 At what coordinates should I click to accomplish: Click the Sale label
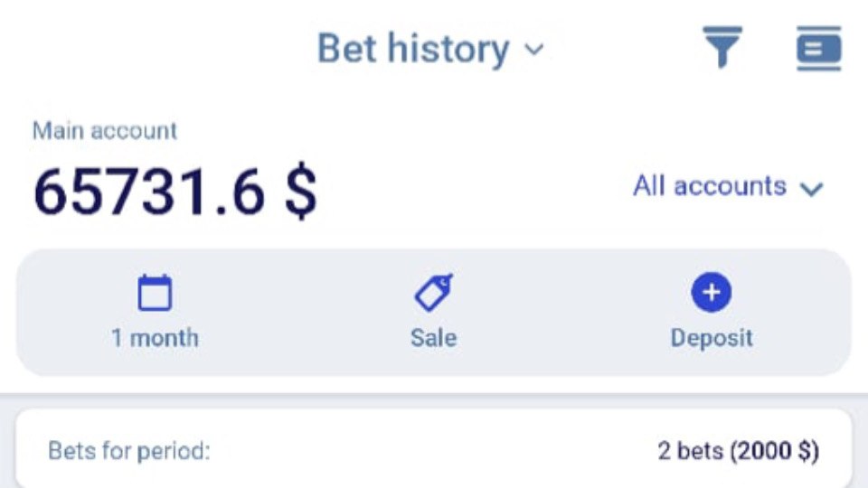433,337
